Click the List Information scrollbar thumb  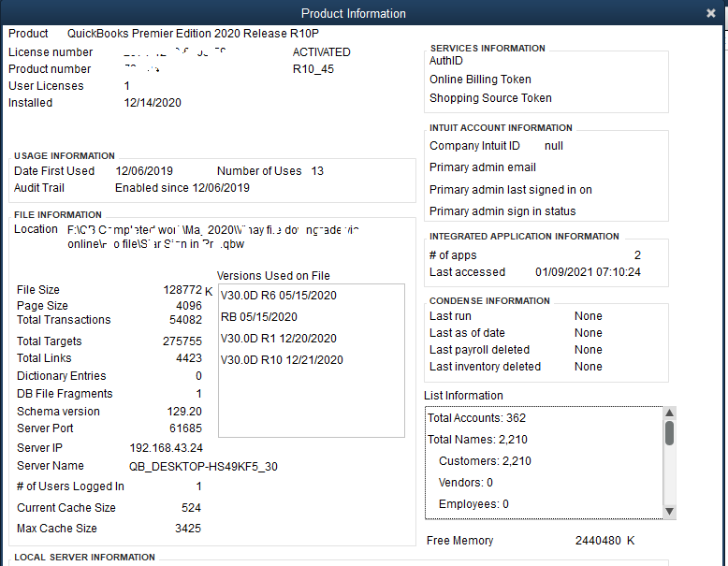point(669,433)
